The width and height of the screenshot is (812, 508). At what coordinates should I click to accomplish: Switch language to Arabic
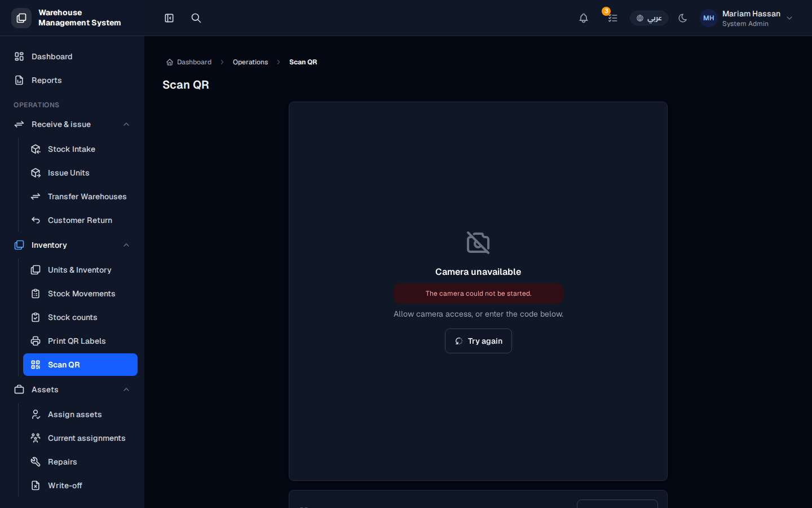coord(649,18)
